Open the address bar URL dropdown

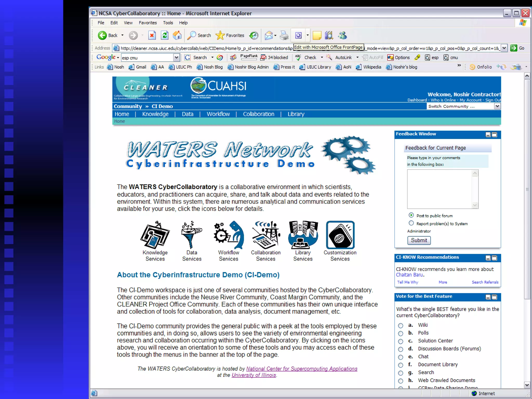click(504, 48)
